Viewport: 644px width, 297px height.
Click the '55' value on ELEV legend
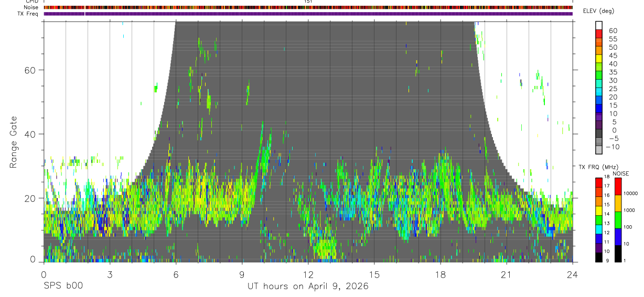tap(613, 39)
